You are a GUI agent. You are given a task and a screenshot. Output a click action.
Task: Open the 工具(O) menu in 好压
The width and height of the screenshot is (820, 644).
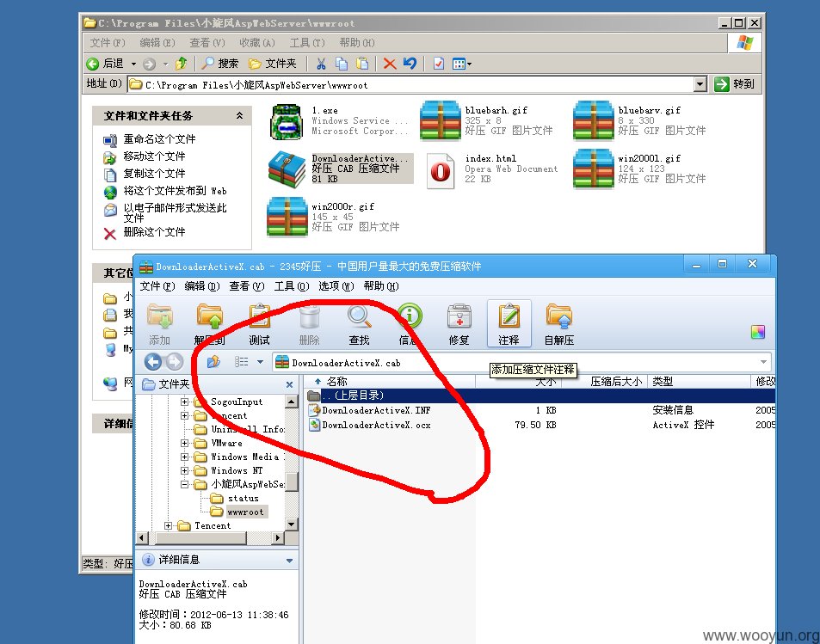292,286
